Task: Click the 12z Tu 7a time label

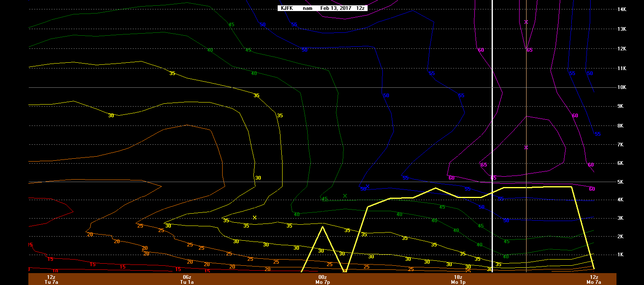Action: (51, 279)
